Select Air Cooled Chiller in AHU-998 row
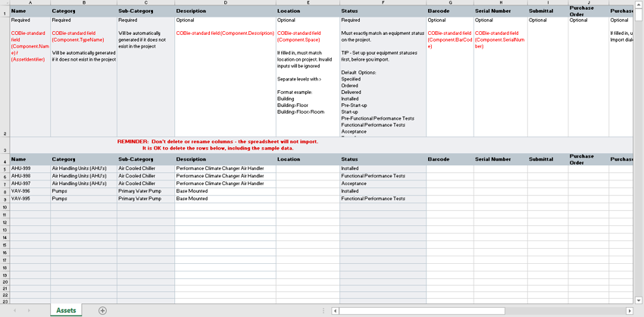The height and width of the screenshot is (317, 644). (145, 176)
